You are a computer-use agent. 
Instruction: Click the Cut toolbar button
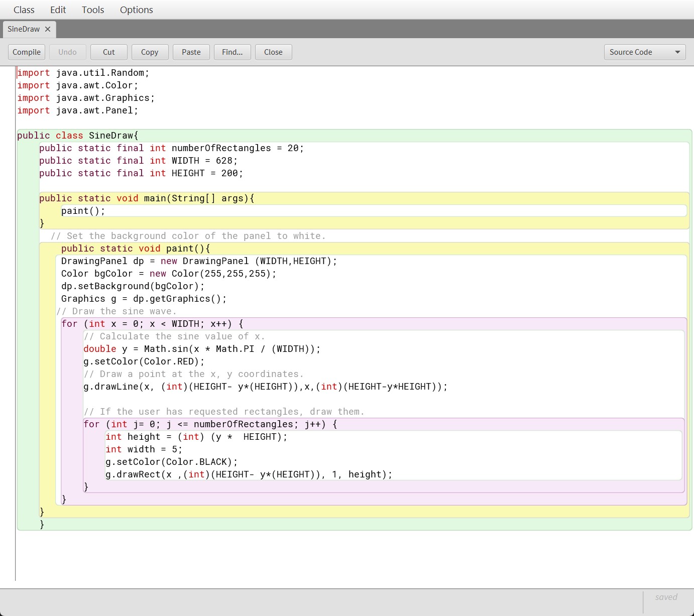(x=108, y=52)
